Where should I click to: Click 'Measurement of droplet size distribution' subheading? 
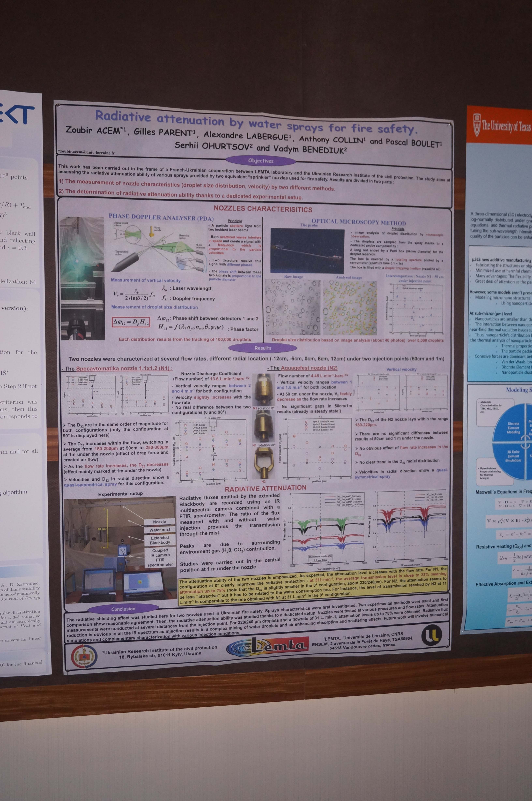[x=154, y=307]
